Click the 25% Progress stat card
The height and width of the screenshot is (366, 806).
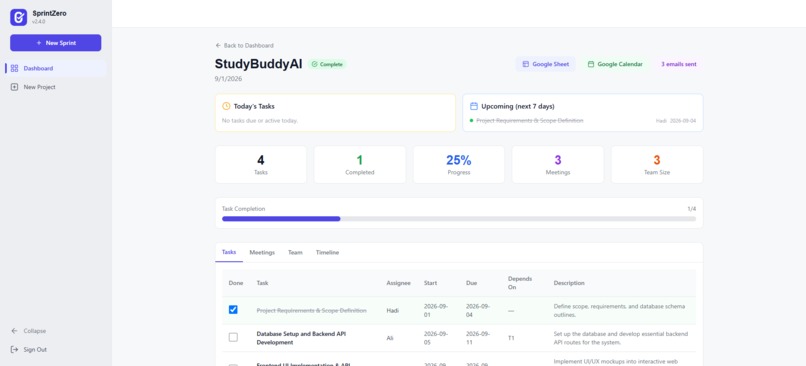459,164
